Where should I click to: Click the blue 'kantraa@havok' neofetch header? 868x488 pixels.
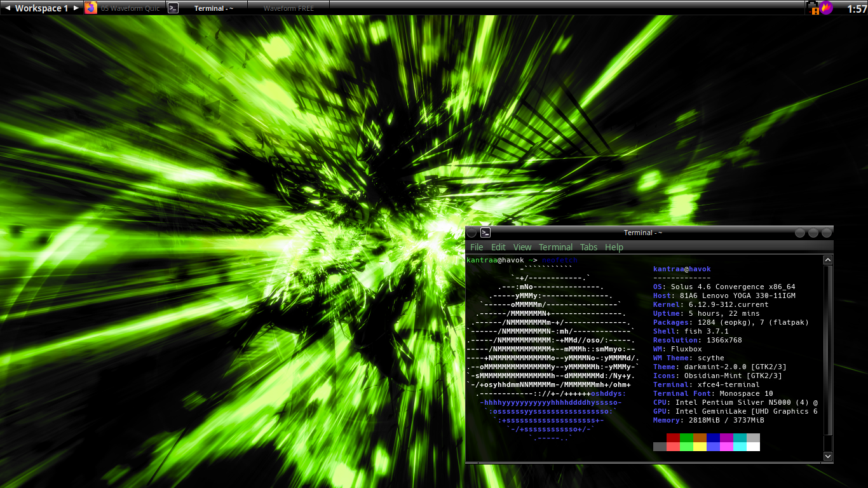(x=682, y=269)
